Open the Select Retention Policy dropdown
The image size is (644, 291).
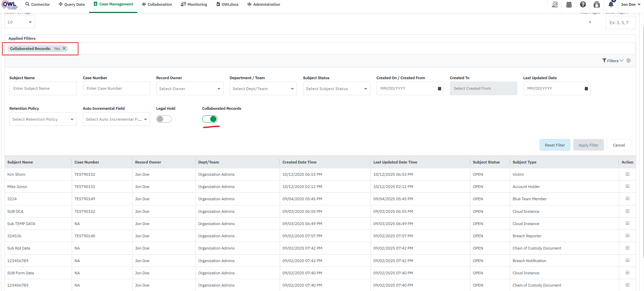43,119
